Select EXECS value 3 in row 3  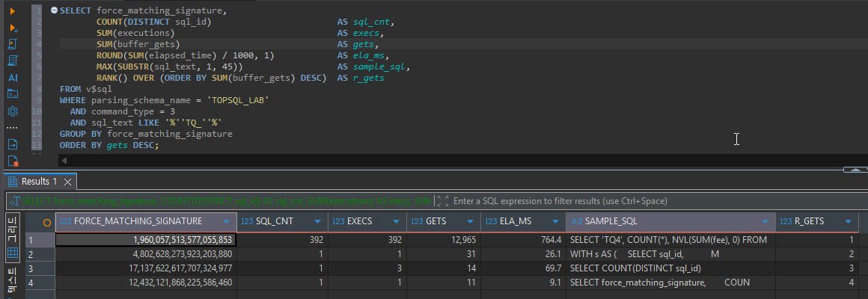tap(367, 268)
